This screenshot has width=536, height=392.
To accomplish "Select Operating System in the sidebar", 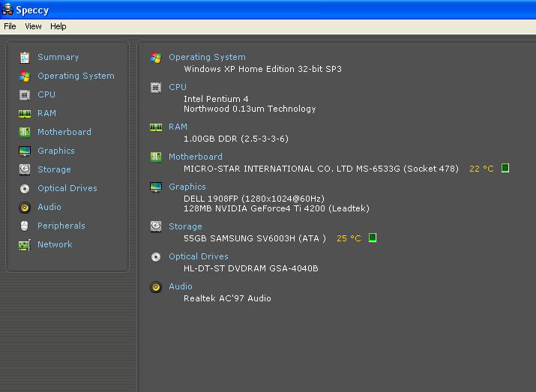I will tap(76, 76).
